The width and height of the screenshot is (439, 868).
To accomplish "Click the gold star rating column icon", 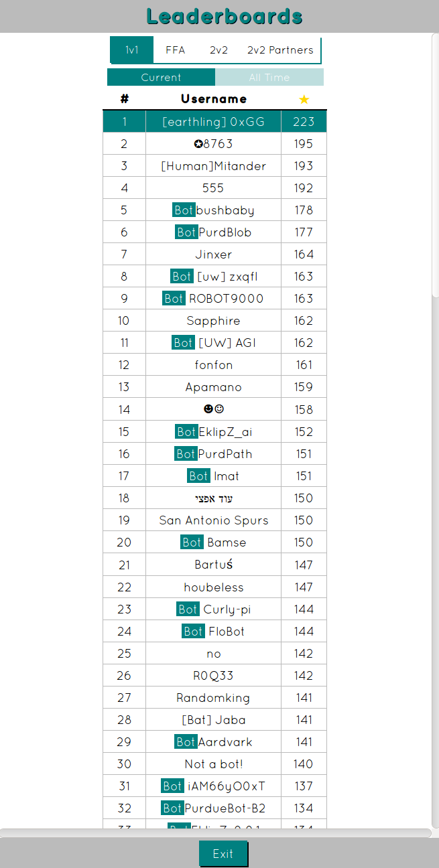I will click(304, 99).
